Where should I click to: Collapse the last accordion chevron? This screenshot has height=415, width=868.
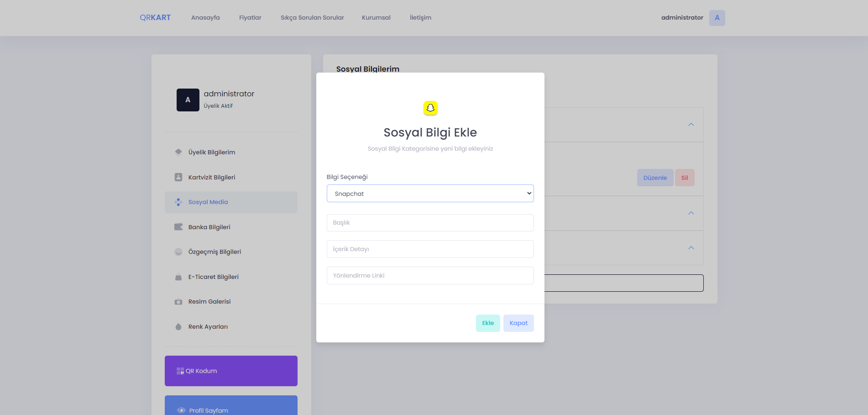point(691,248)
